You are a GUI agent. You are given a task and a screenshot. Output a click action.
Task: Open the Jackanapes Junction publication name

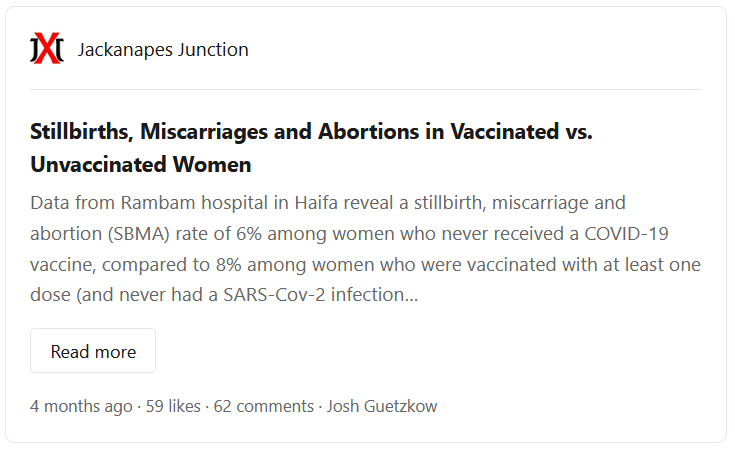click(163, 49)
